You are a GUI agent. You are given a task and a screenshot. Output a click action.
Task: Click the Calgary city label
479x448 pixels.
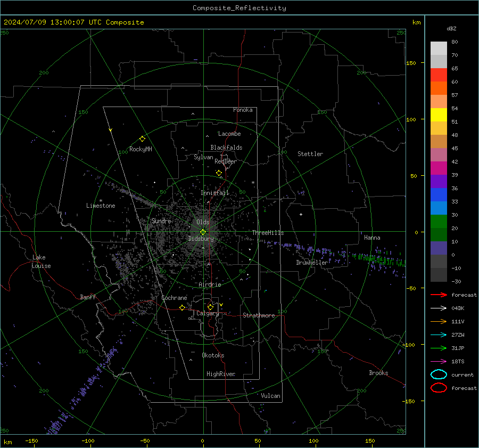208,313
